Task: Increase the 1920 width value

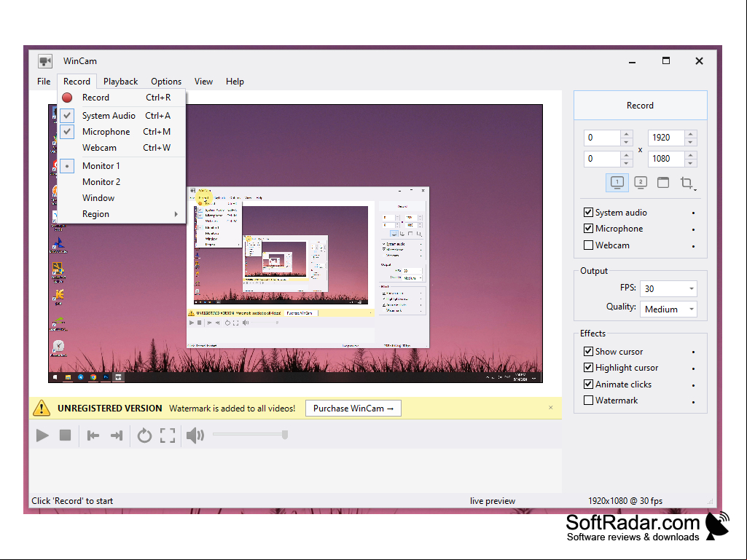Action: point(691,134)
